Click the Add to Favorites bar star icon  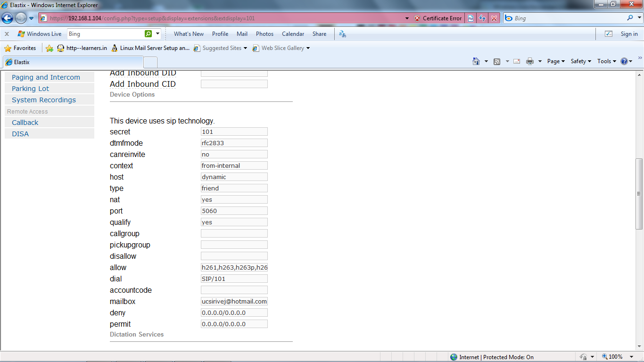point(50,48)
